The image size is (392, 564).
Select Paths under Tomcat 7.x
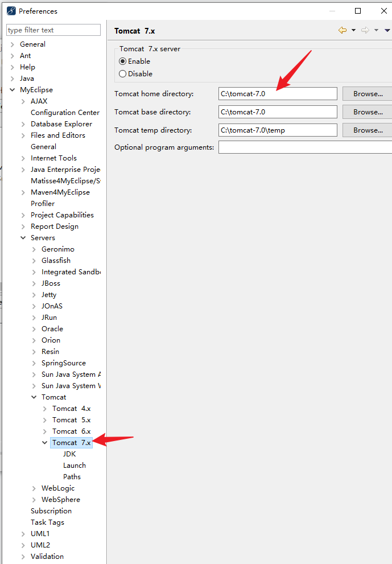click(x=72, y=477)
